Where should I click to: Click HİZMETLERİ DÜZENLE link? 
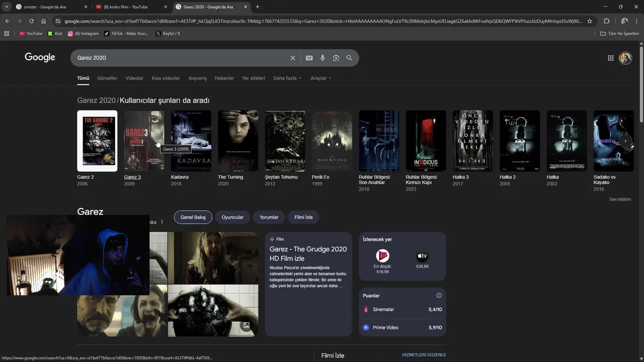pos(424,355)
